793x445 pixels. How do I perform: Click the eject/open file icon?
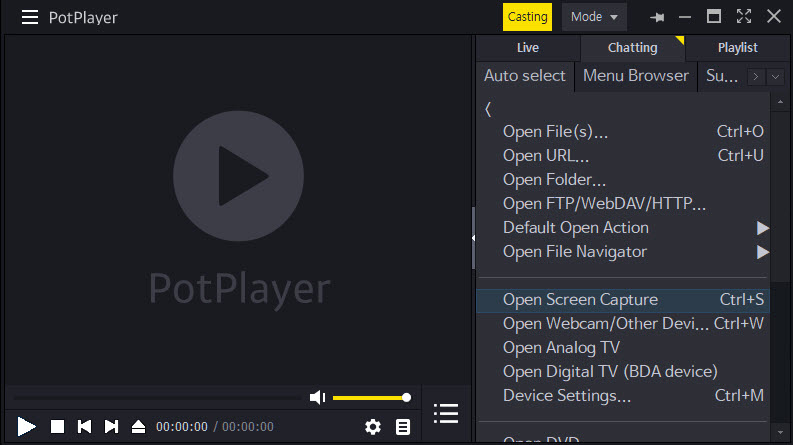(138, 426)
